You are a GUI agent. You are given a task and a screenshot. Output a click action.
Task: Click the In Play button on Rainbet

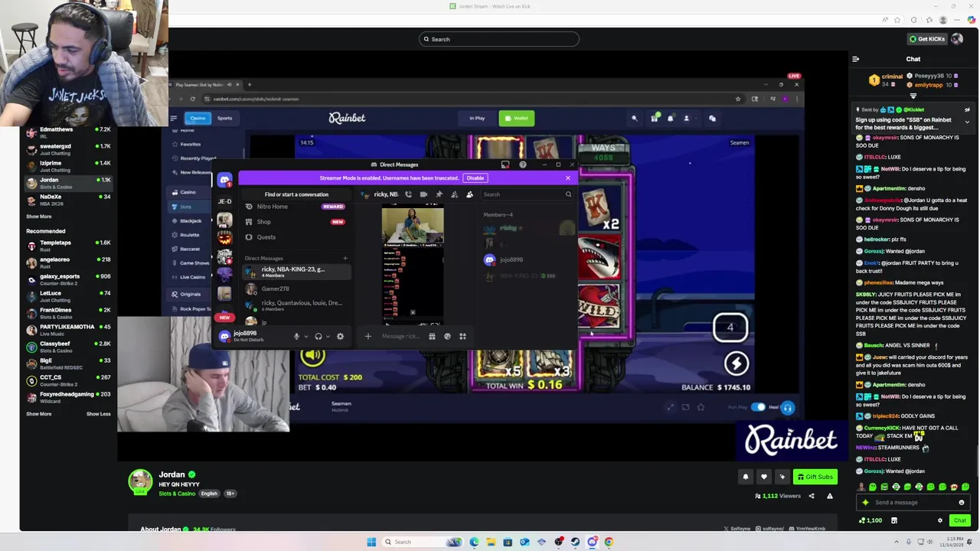477,118
